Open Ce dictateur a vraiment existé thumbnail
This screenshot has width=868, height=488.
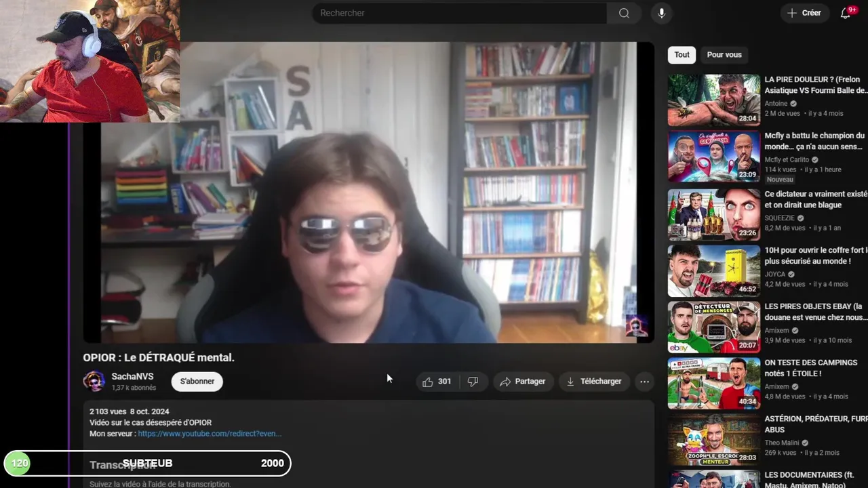point(714,214)
